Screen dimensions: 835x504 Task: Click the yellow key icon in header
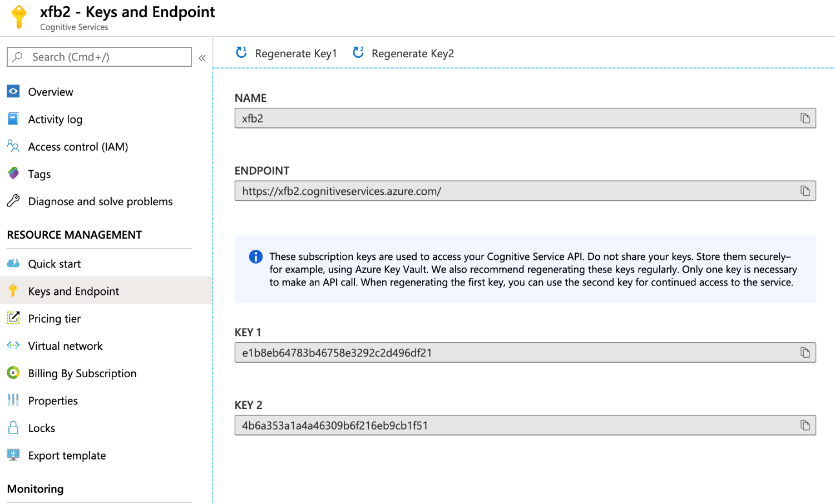(19, 17)
